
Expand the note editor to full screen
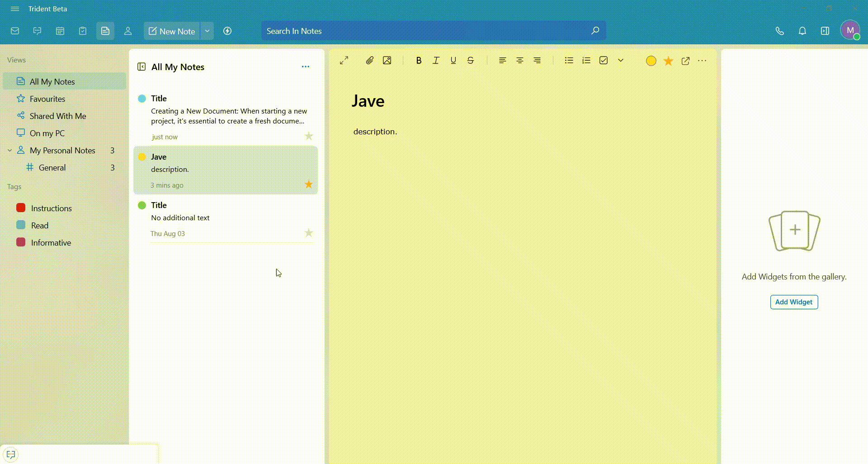(x=344, y=61)
